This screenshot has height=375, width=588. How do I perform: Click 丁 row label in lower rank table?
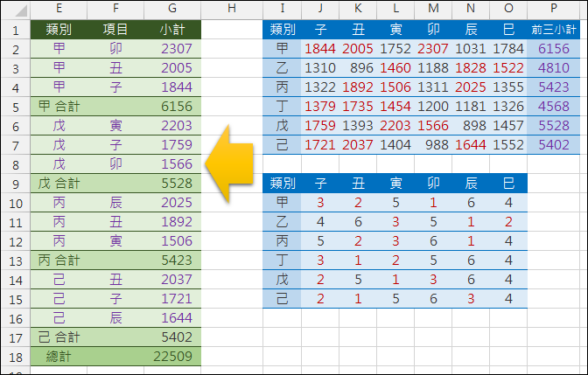(282, 260)
